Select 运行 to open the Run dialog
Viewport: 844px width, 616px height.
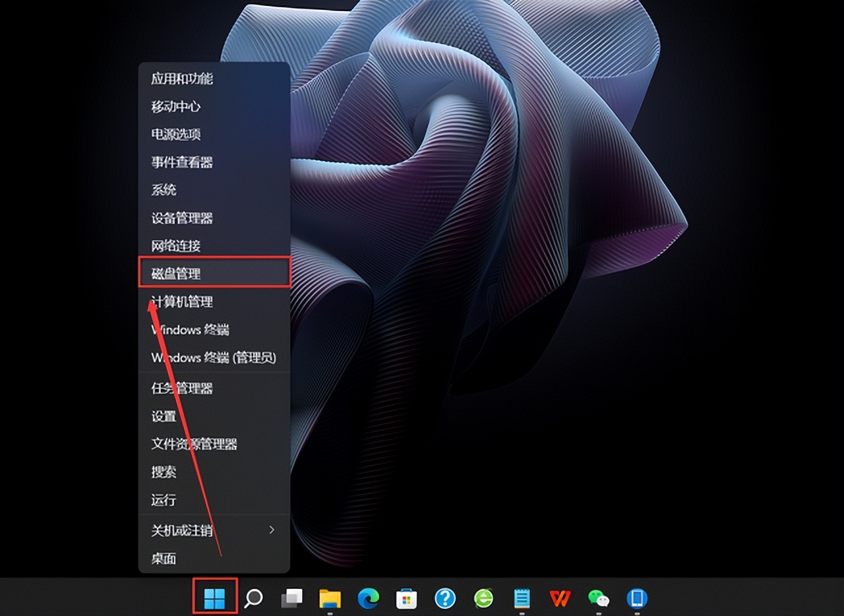coord(162,501)
